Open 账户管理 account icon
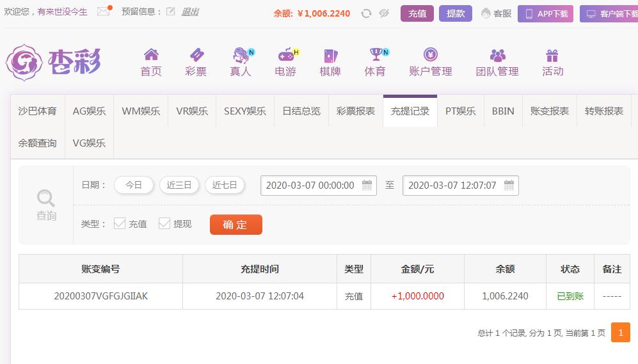Screen dimensions: 638x364 pos(431,54)
